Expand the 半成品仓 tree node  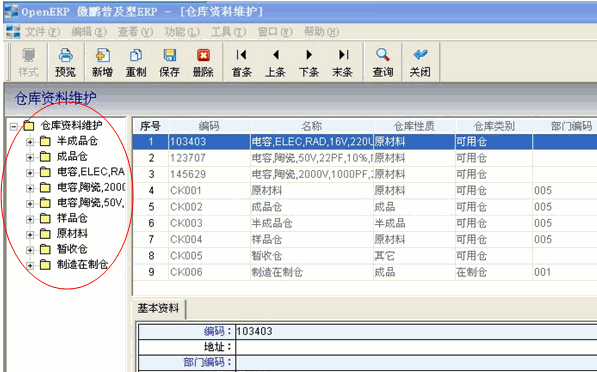(x=30, y=142)
